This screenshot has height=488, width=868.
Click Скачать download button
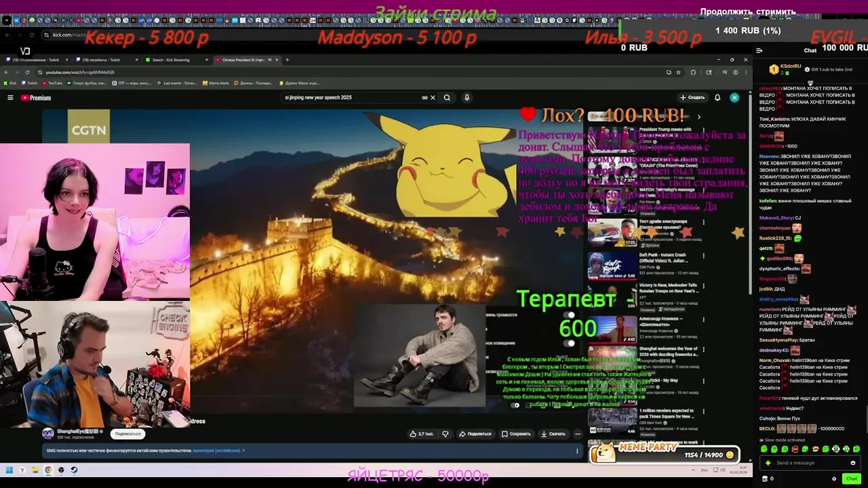pos(553,434)
